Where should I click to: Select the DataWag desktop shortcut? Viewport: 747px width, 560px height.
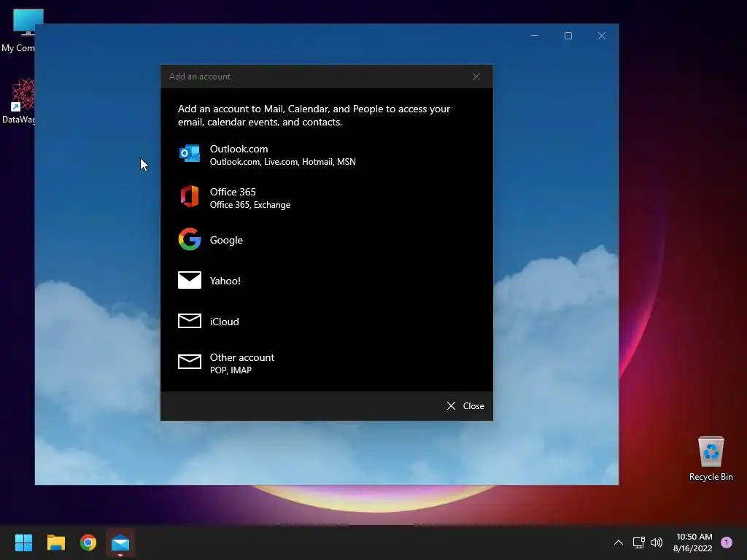(x=18, y=101)
